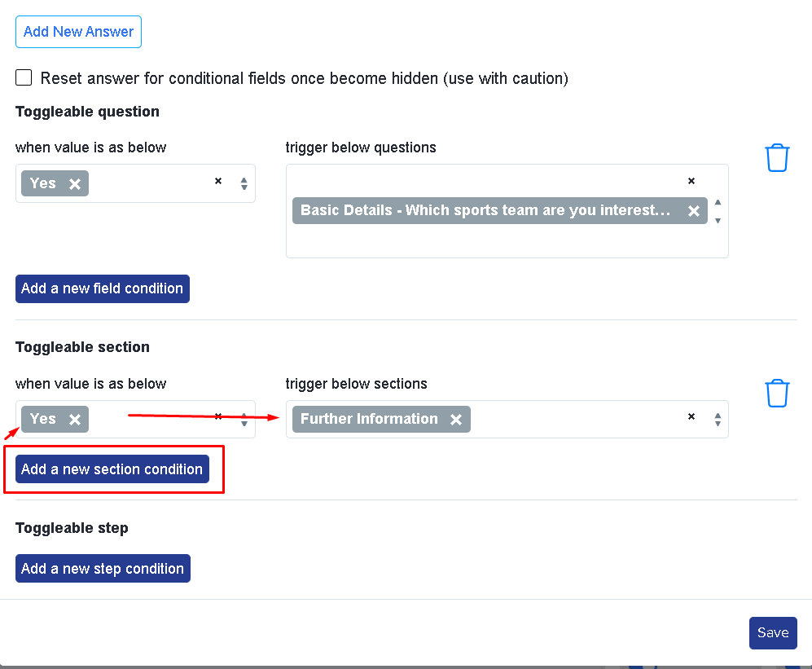Add a new section condition
812x669 pixels.
point(112,469)
